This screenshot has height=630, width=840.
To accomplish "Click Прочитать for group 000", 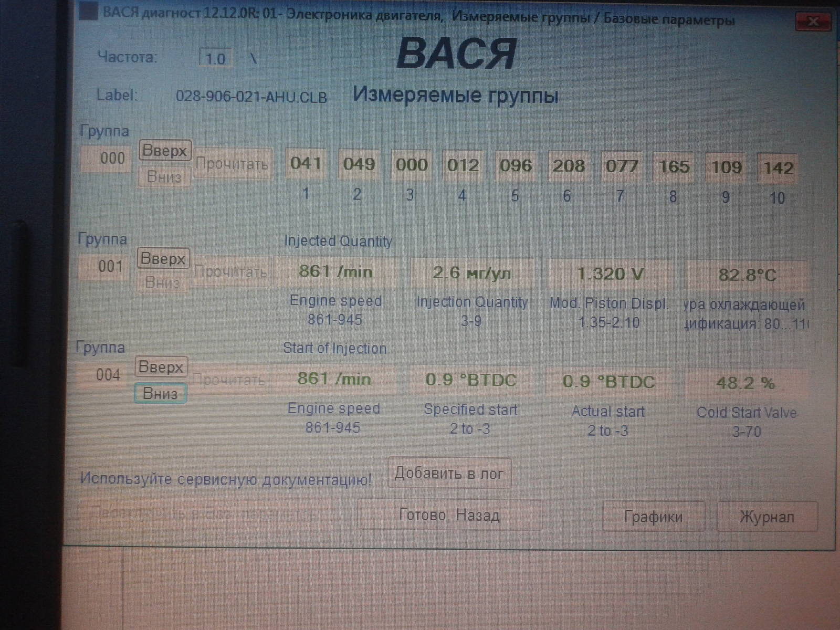I will point(232,164).
